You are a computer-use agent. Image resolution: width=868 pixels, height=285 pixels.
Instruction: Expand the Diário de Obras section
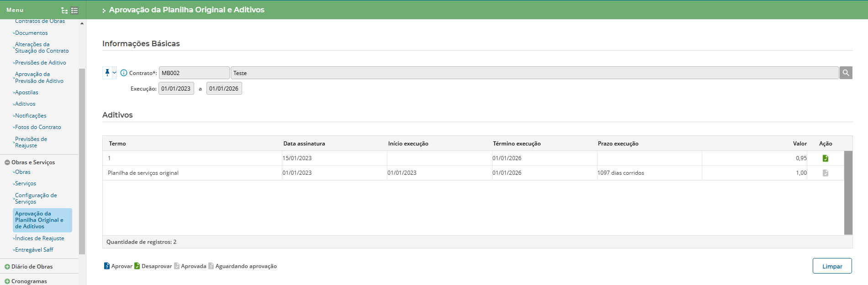[x=7, y=267]
